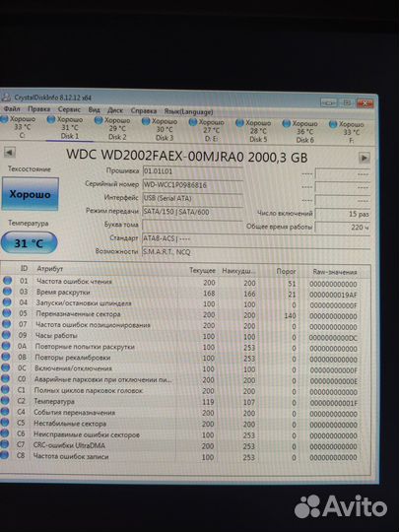This screenshot has height=532, width=399.
Task: Open the Правка menu
Action: click(38, 109)
